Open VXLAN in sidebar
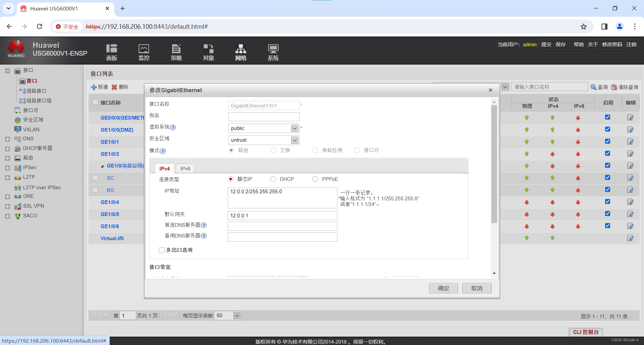The width and height of the screenshot is (644, 345). (31, 129)
